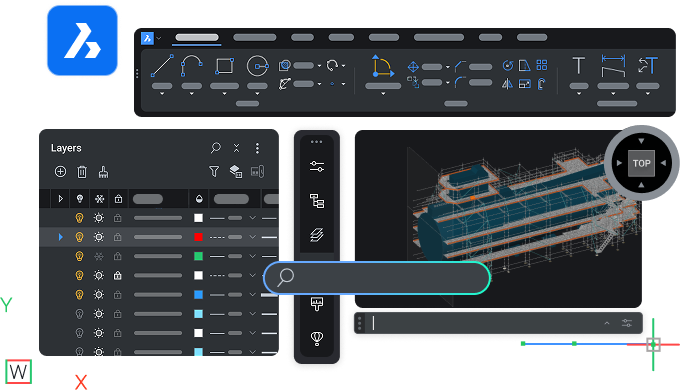The image size is (680, 390).
Task: Toggle the lock on the red layer row
Action: (x=118, y=237)
